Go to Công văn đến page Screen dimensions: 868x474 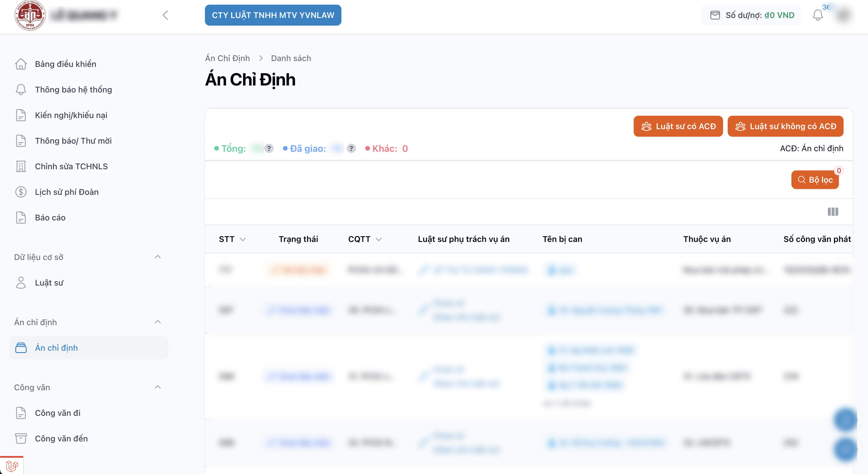[x=61, y=438]
